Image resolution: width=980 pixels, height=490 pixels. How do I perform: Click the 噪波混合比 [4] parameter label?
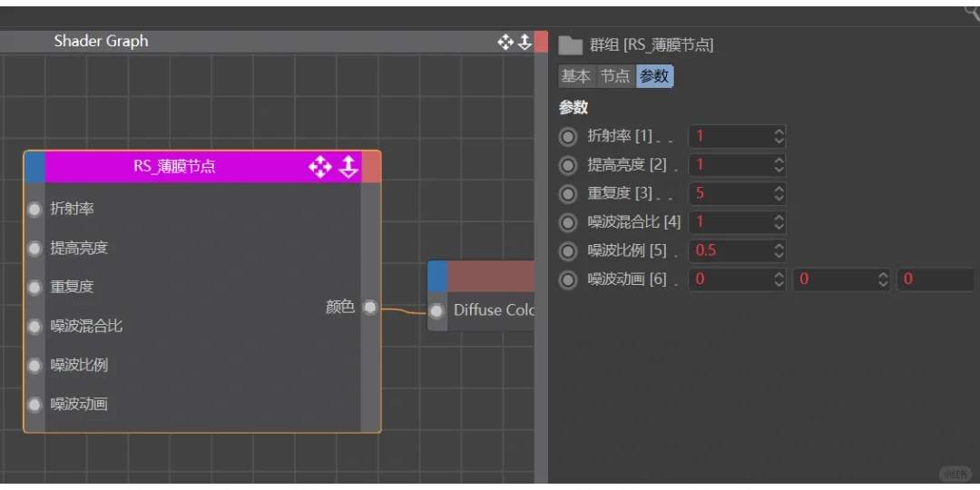pyautogui.click(x=634, y=222)
